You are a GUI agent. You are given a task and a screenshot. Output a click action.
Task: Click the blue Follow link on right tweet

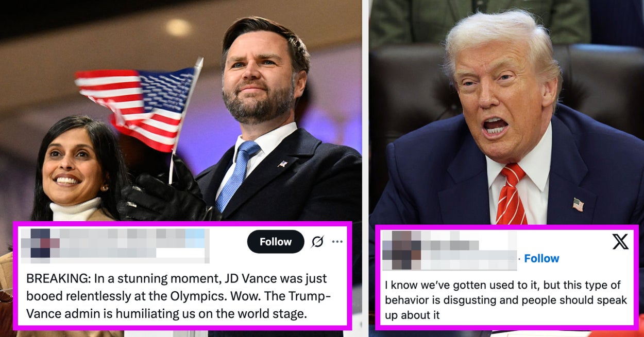pos(541,258)
